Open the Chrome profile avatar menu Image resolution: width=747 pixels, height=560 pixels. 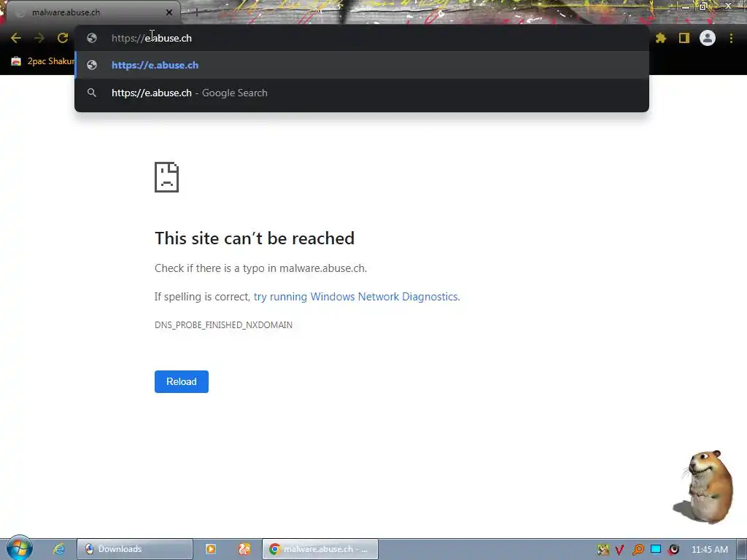[708, 38]
